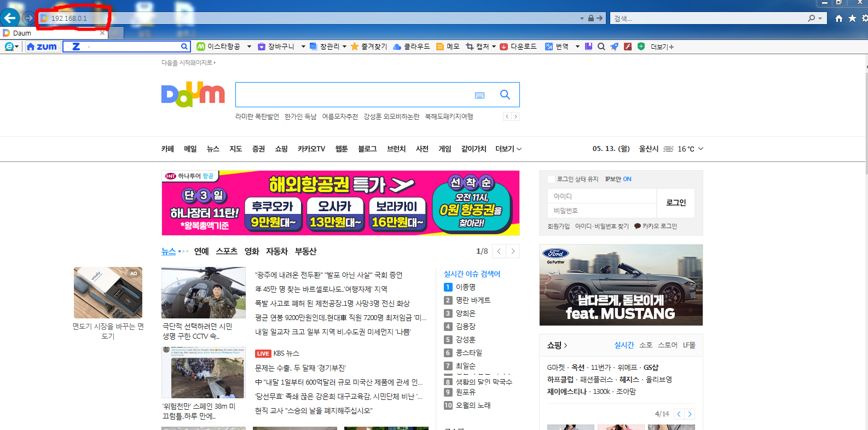Open the helicopter pilot news thumbnail

(x=204, y=293)
